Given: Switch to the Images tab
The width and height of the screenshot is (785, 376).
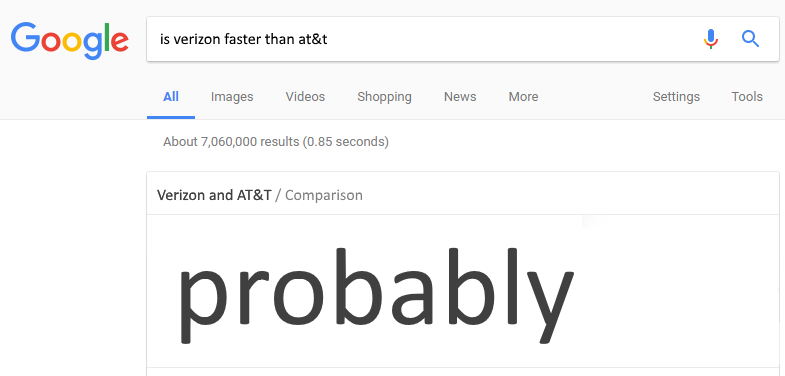Looking at the screenshot, I should tap(232, 97).
